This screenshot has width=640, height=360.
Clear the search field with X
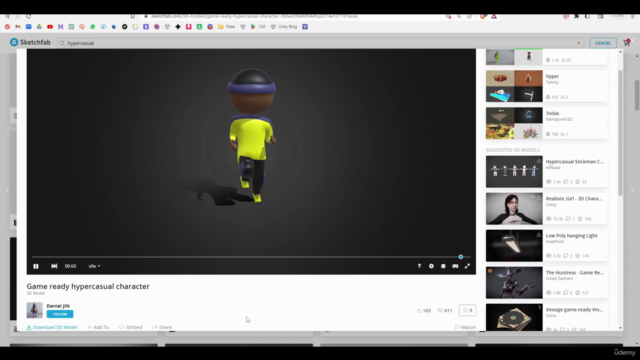pos(579,43)
